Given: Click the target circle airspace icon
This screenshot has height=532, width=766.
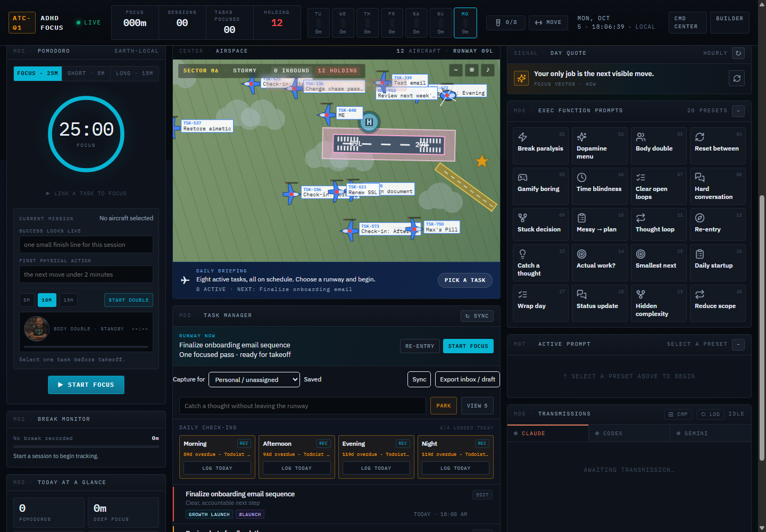Looking at the screenshot, I should click(x=472, y=70).
